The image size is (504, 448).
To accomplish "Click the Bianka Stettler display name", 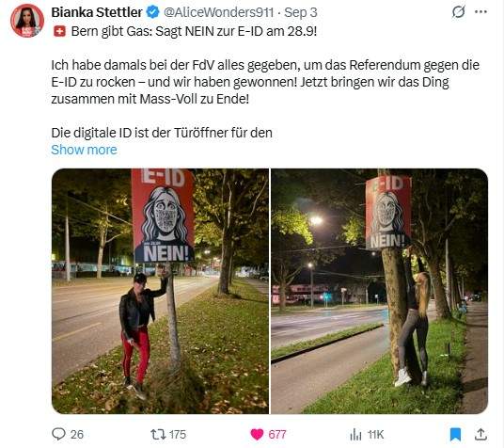I will [97, 12].
